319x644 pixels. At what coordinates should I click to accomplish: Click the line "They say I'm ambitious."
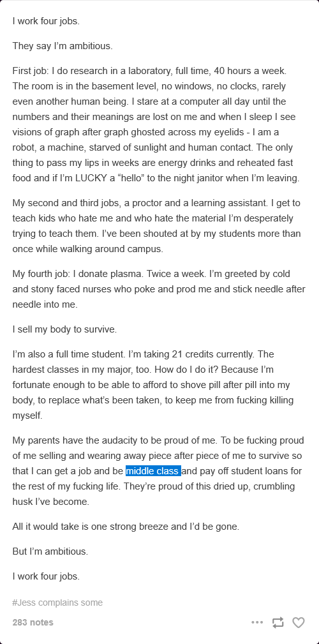pos(63,46)
